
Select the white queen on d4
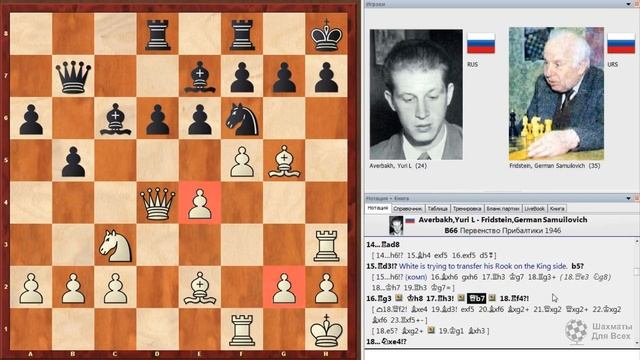pyautogui.click(x=157, y=203)
